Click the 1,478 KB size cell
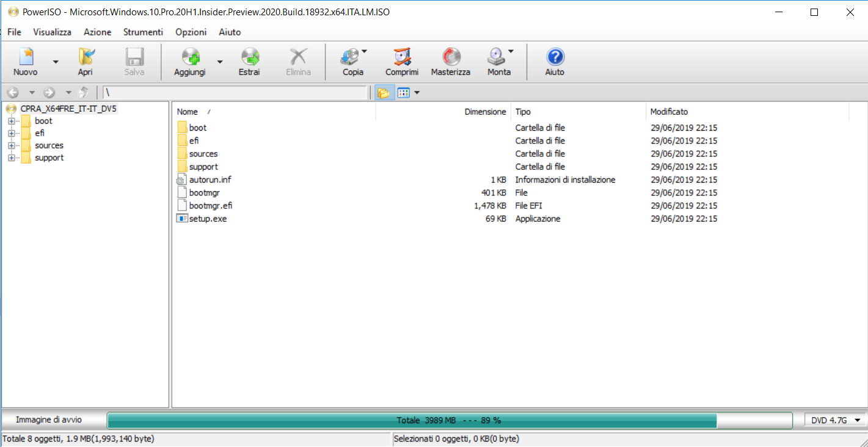This screenshot has height=447, width=868. pos(490,206)
